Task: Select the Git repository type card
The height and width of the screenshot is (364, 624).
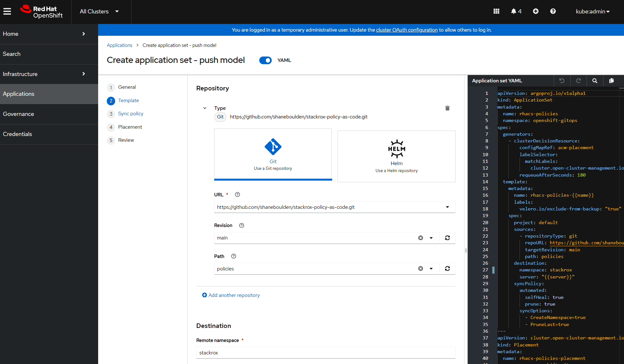Action: (x=273, y=154)
